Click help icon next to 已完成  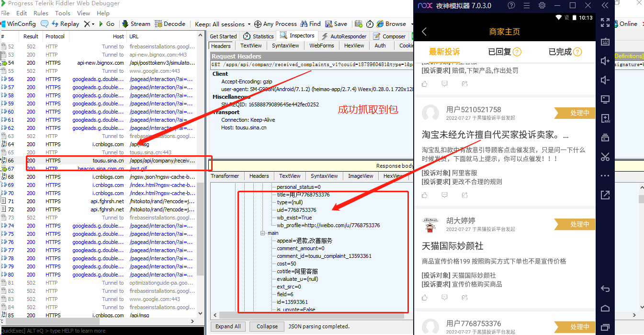578,52
